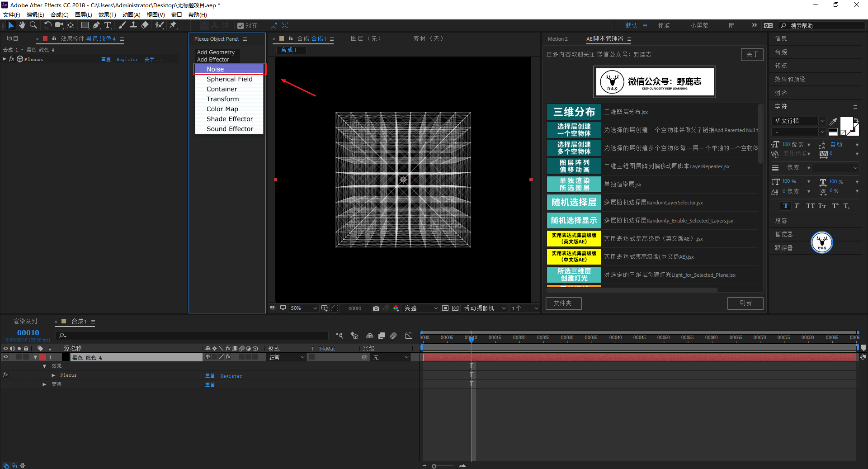
Task: Toggle mask and shape path visibility
Action: tap(335, 308)
